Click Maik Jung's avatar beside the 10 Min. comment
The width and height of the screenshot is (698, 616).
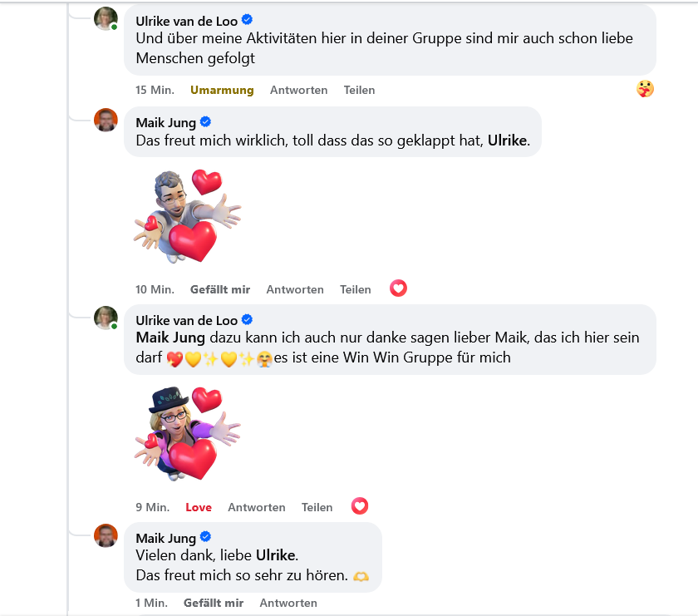[x=106, y=121]
